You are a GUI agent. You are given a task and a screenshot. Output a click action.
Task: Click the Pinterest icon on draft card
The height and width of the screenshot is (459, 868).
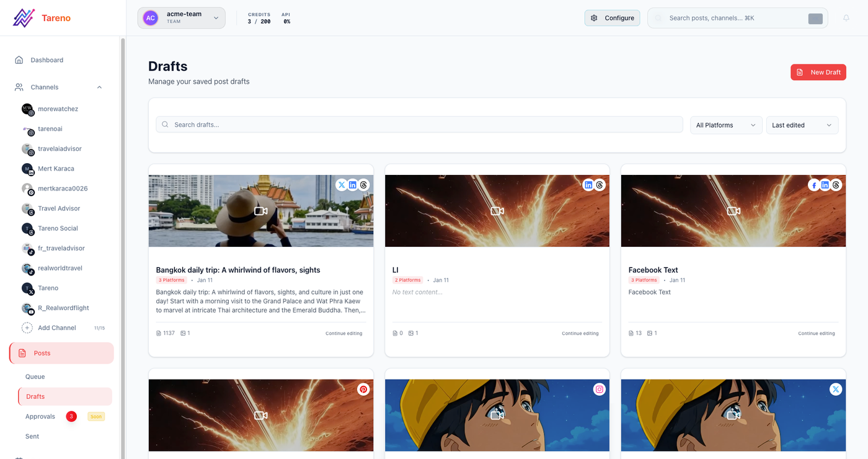(363, 390)
